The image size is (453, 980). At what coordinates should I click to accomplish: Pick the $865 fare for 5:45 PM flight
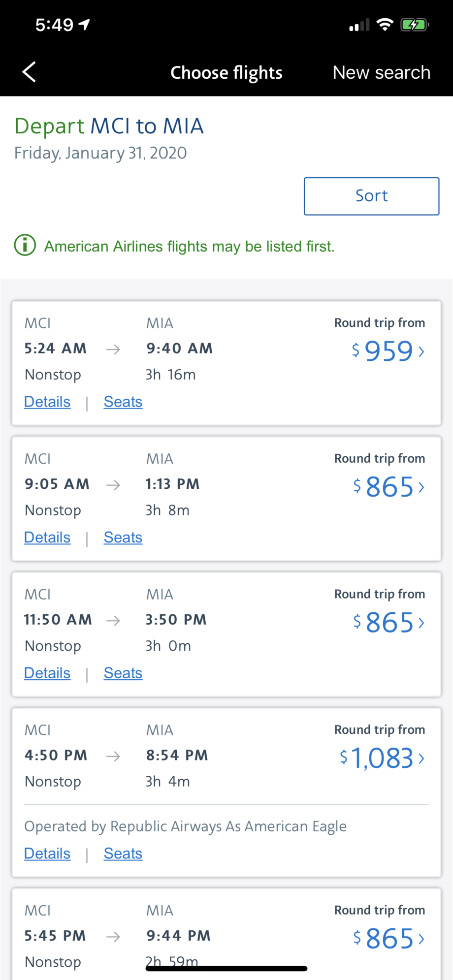pyautogui.click(x=388, y=939)
